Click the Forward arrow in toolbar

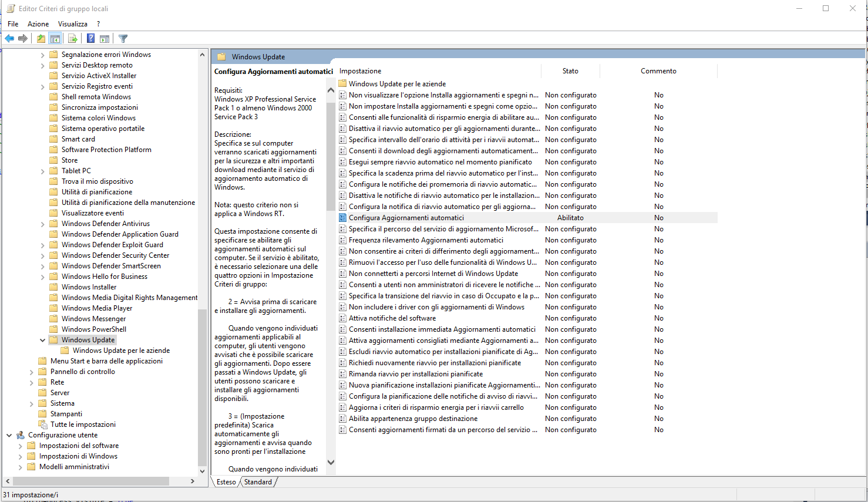point(23,39)
